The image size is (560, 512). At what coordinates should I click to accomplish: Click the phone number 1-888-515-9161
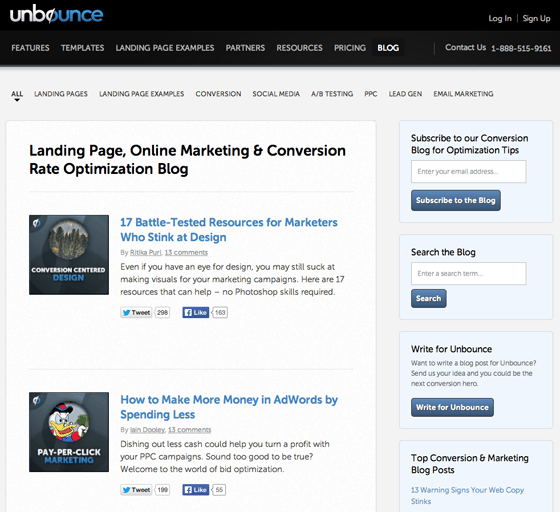point(521,49)
